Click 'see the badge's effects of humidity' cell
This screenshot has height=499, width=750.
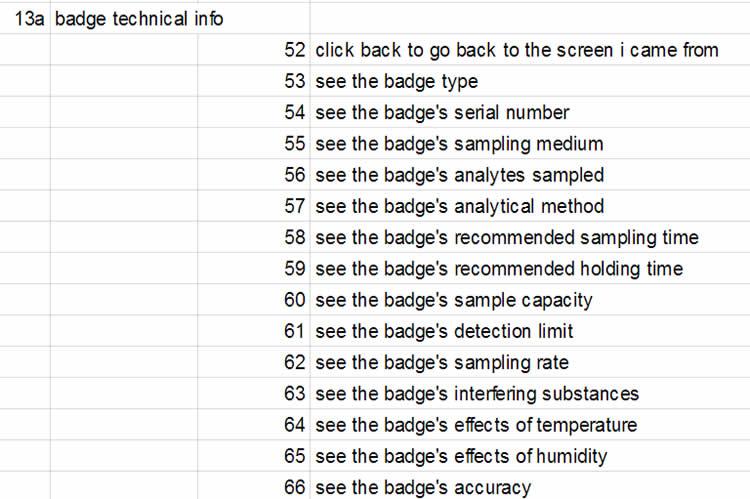tap(461, 456)
